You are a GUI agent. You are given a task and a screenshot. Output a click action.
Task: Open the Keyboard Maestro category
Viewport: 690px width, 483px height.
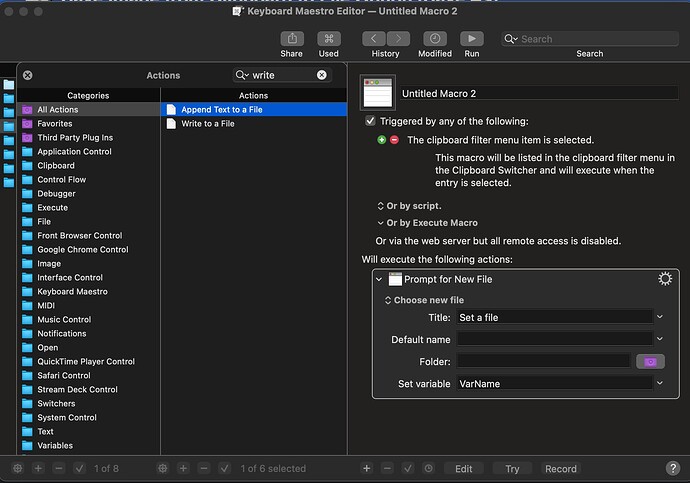coord(89,292)
